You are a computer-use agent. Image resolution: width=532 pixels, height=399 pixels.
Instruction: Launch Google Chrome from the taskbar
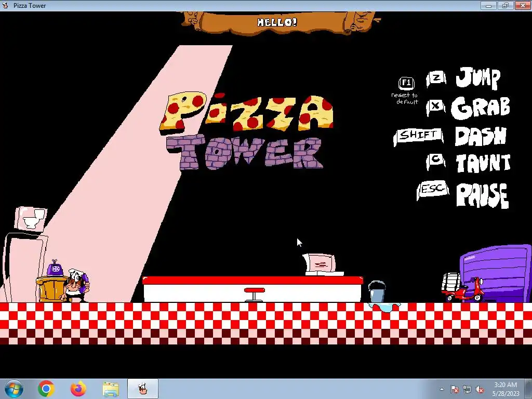coord(46,389)
